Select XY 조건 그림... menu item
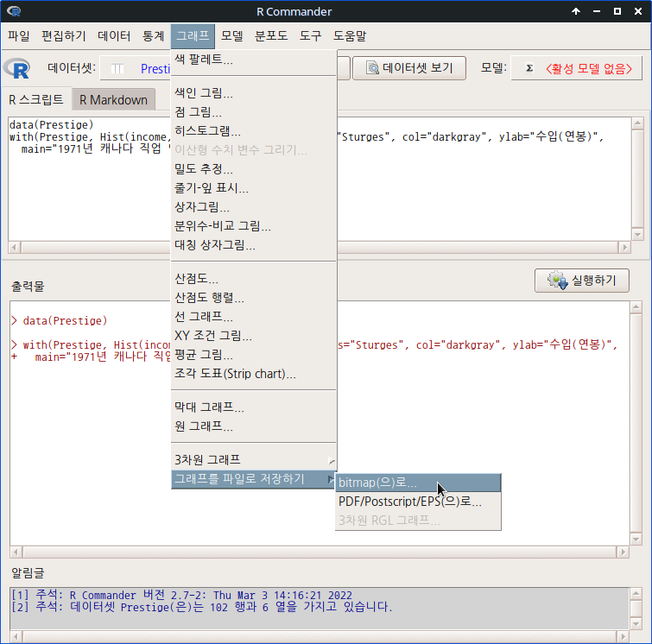This screenshot has height=644, width=652. [253, 336]
